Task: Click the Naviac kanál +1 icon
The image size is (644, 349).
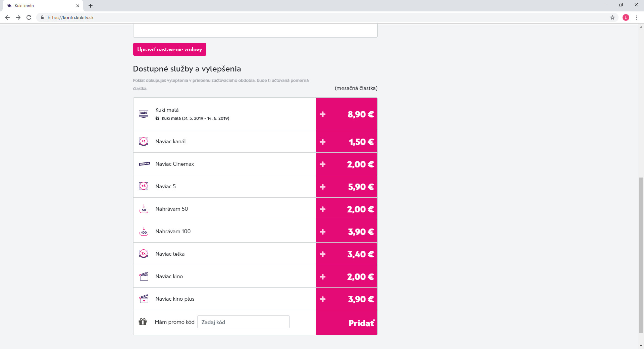Action: click(x=144, y=141)
